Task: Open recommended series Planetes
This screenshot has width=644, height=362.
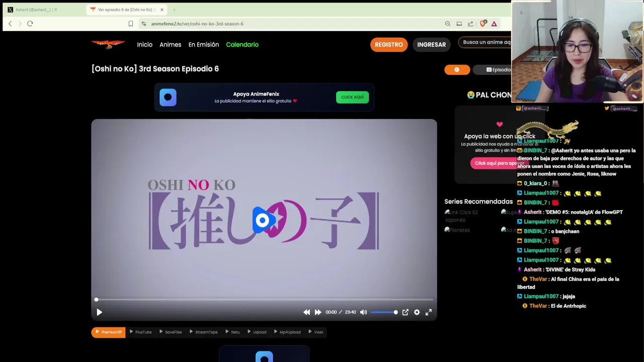Action: [457, 230]
